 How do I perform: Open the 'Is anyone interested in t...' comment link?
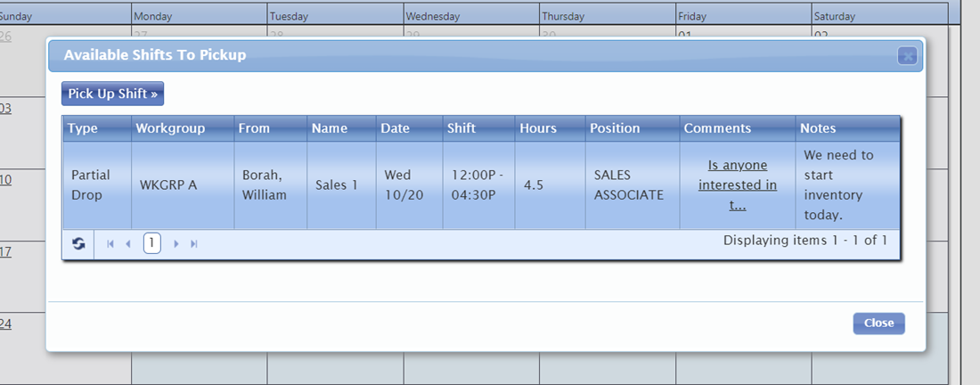(737, 184)
